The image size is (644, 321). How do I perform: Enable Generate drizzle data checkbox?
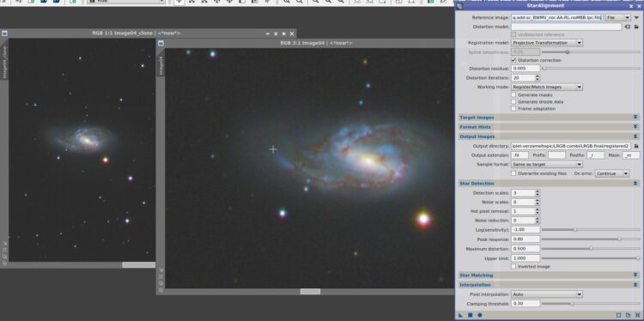coord(513,102)
